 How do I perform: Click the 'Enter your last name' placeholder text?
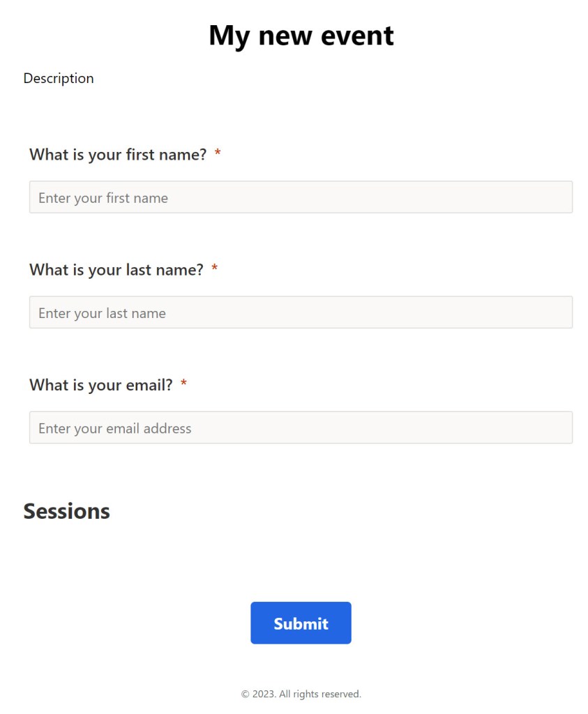102,313
